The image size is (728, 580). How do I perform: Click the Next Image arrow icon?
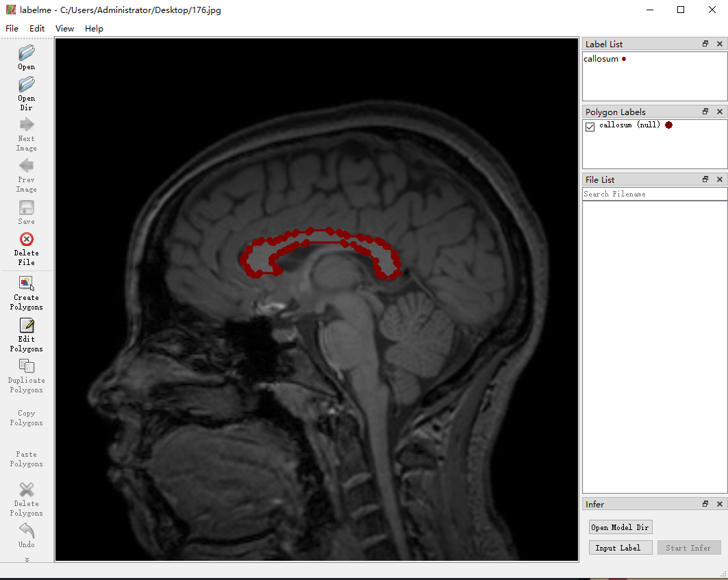click(x=27, y=125)
